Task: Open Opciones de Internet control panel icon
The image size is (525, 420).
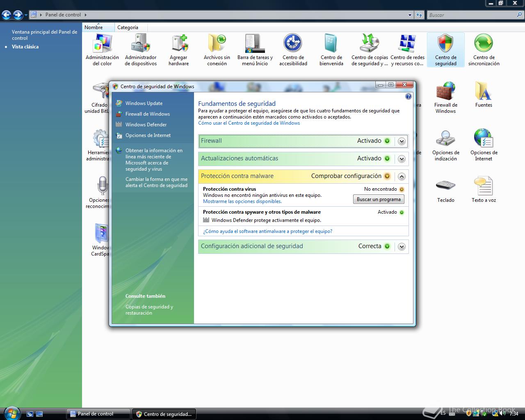Action: coord(484,145)
